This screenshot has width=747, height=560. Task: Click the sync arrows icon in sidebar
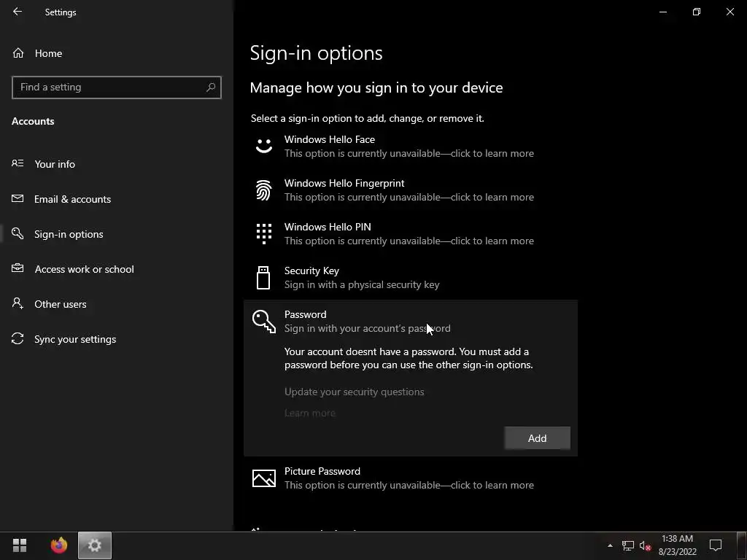click(x=18, y=338)
